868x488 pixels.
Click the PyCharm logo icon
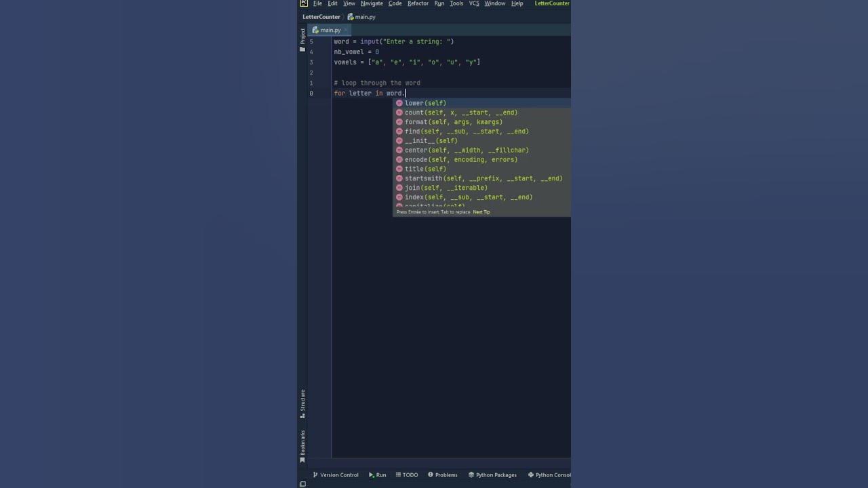tap(304, 3)
